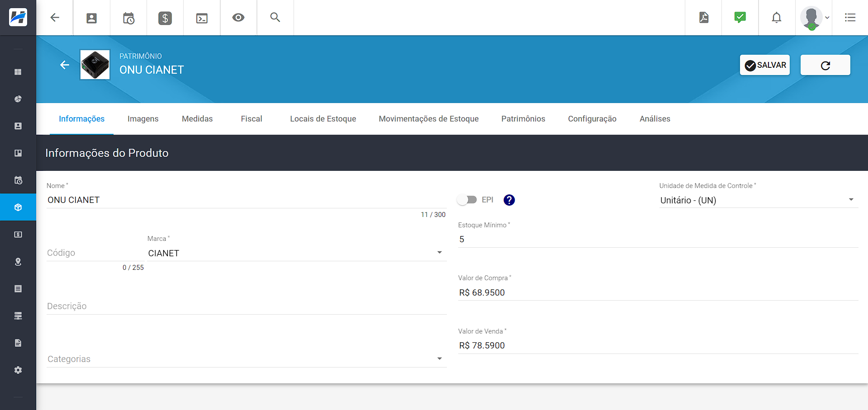Click the green checkmark chat icon
868x410 pixels.
(740, 18)
